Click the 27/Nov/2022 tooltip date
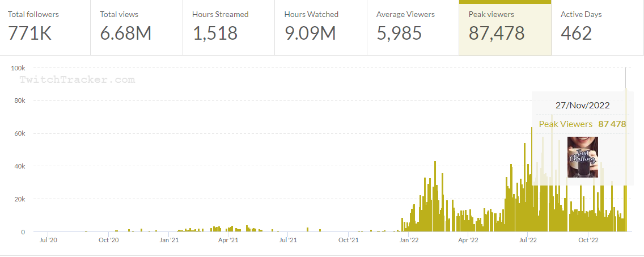644x257 pixels. point(582,106)
